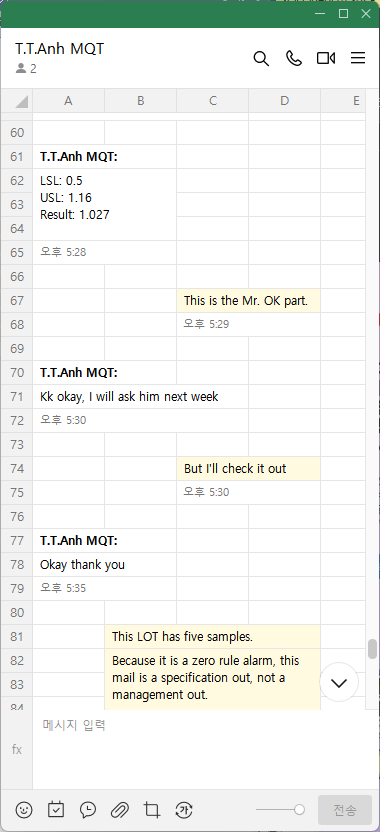
Task: Jump to latest message with down chevron
Action: point(339,682)
